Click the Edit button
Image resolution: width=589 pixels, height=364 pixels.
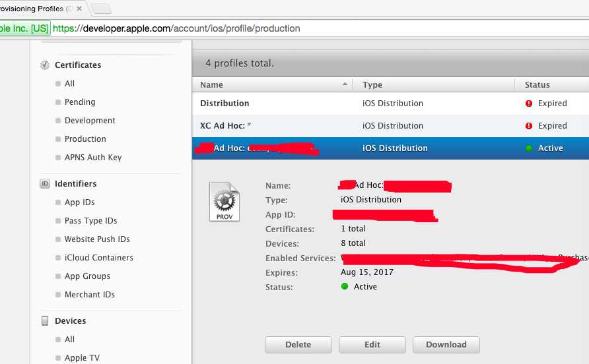click(372, 345)
